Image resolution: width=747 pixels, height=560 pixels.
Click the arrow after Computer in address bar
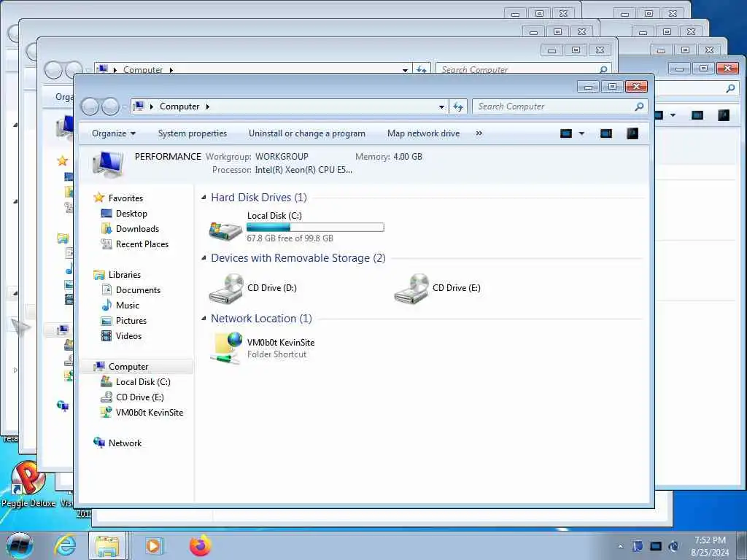click(208, 106)
